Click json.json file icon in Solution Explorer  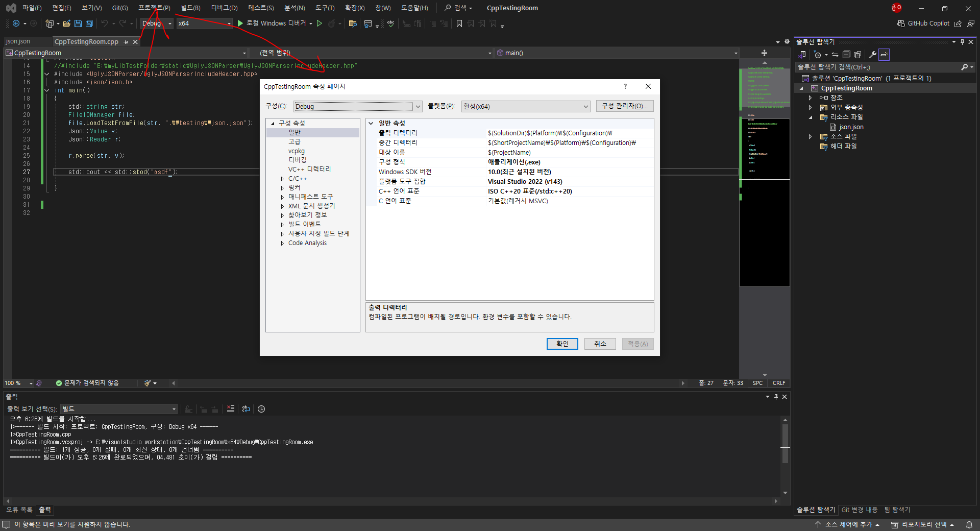pos(833,127)
